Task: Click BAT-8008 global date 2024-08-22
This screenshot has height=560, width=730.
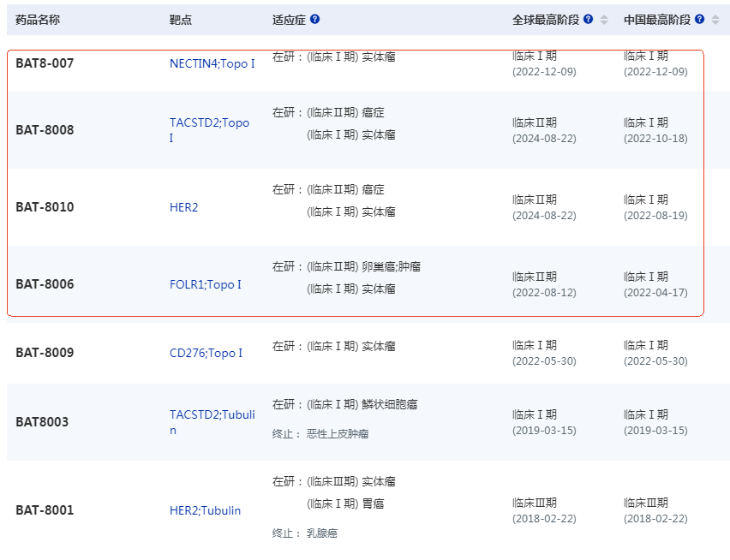Action: click(544, 139)
